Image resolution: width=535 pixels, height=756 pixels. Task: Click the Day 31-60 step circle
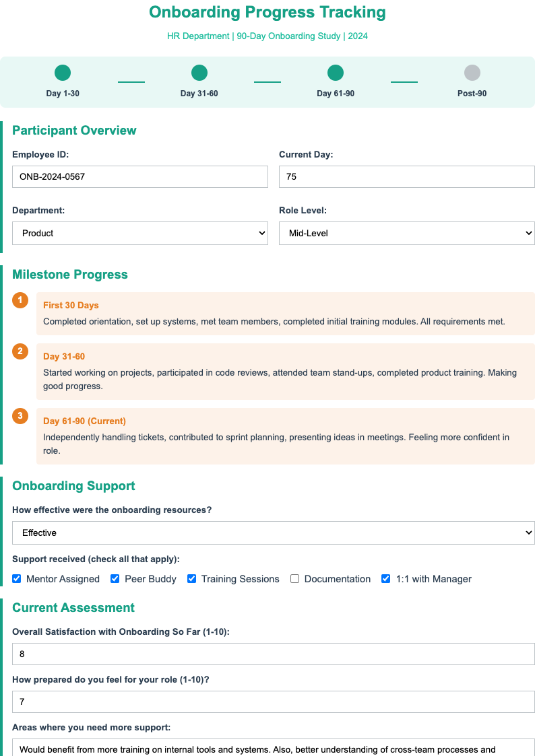point(199,72)
